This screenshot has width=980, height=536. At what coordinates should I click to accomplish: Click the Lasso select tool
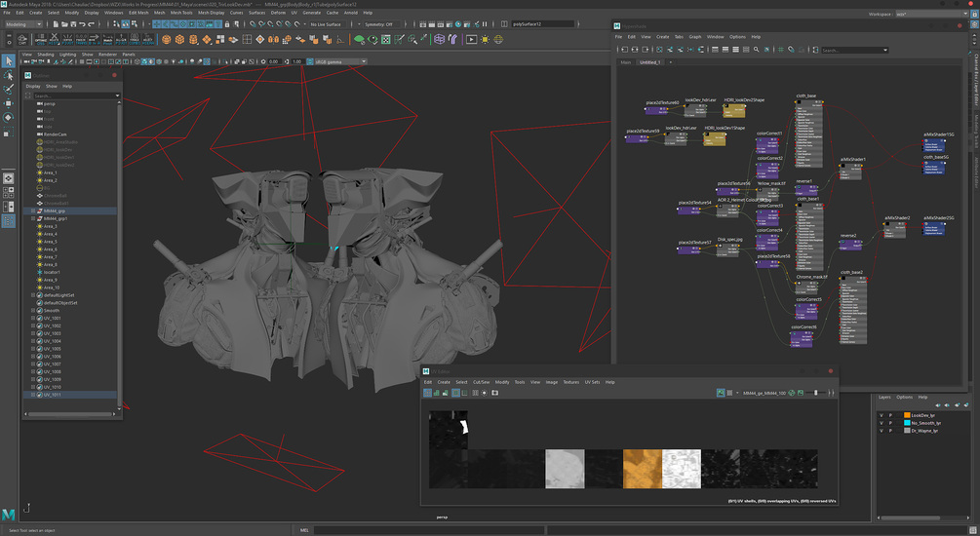[8, 75]
